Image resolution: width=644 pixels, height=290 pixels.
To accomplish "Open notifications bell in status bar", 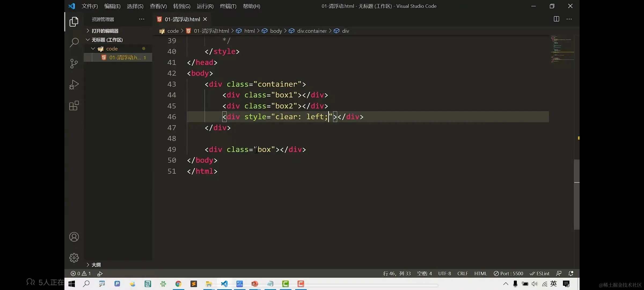I will click(x=571, y=273).
